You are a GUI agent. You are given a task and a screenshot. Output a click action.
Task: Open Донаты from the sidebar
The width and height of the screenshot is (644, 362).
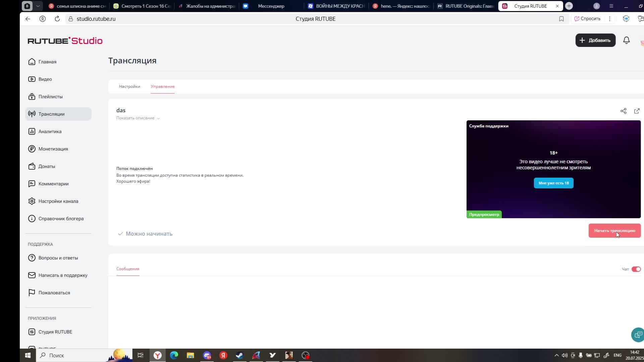tap(47, 166)
